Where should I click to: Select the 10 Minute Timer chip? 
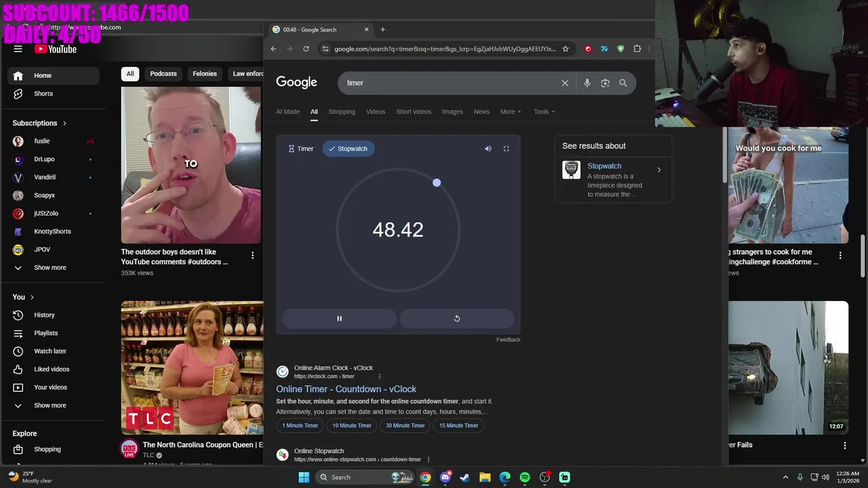351,426
